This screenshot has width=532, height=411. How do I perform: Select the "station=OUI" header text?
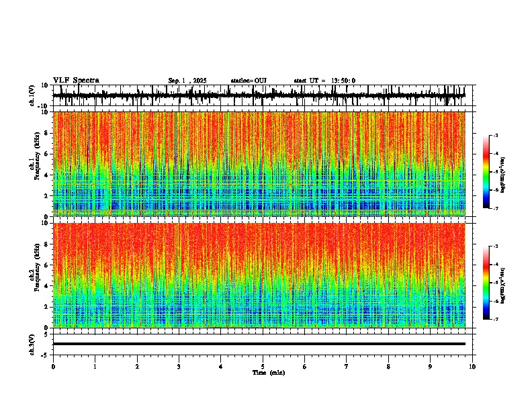click(x=249, y=81)
